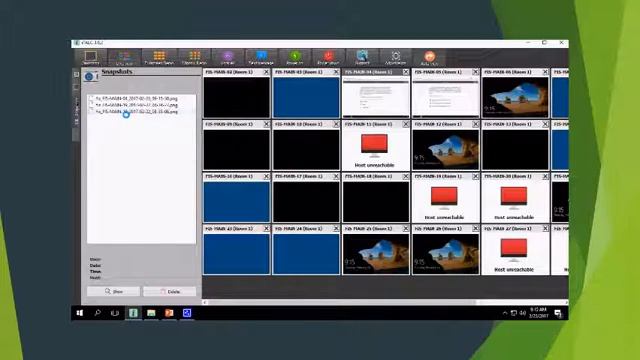Click the taskbar search icon
The image size is (640, 360).
(x=97, y=313)
